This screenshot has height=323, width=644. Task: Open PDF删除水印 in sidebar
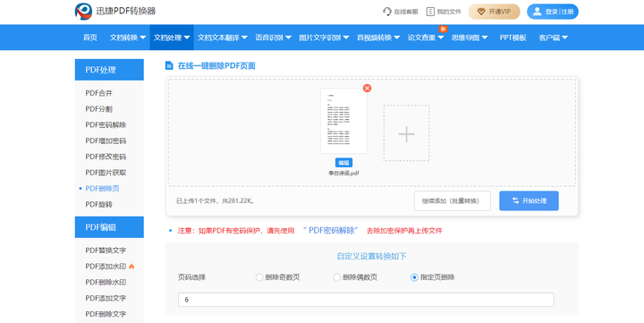pyautogui.click(x=106, y=283)
